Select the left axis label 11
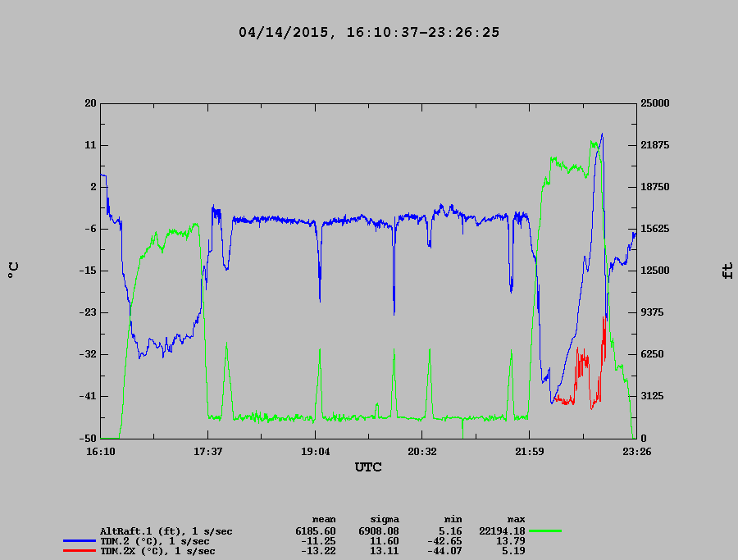Image resolution: width=738 pixels, height=560 pixels. tap(90, 145)
